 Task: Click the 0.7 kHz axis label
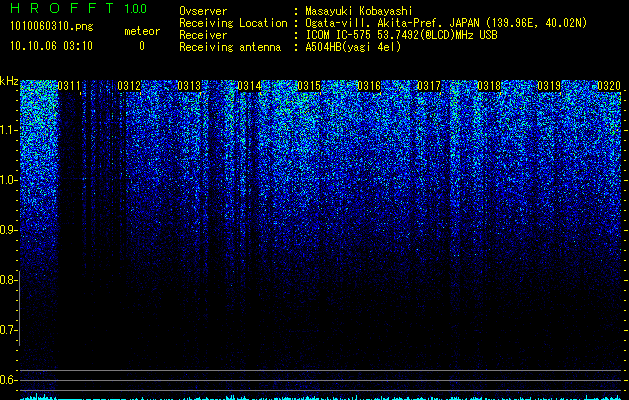click(8, 330)
